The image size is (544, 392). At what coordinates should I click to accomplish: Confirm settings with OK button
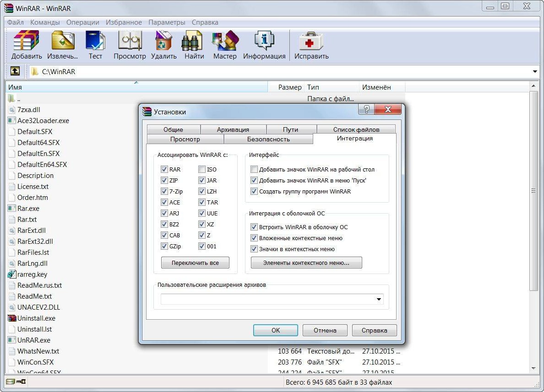[276, 330]
